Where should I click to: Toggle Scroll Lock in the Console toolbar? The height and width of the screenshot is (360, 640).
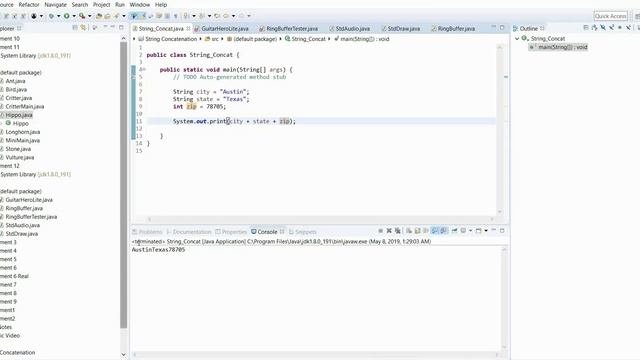click(417, 231)
